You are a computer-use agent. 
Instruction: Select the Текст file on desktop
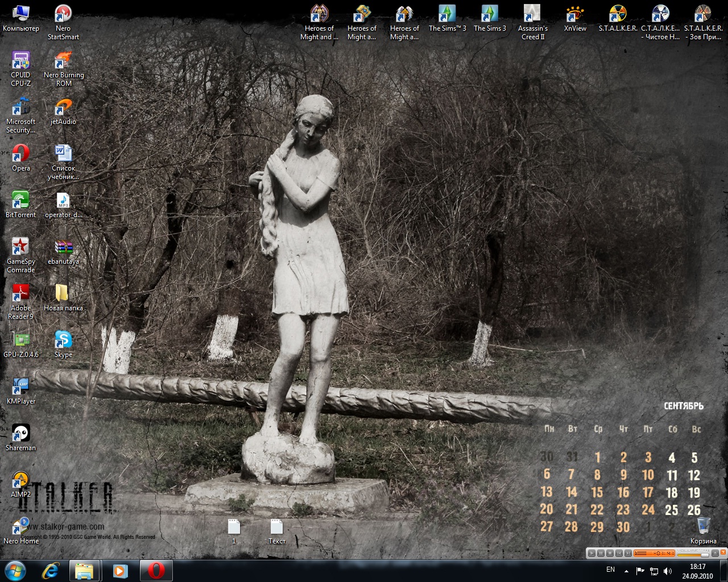(276, 531)
